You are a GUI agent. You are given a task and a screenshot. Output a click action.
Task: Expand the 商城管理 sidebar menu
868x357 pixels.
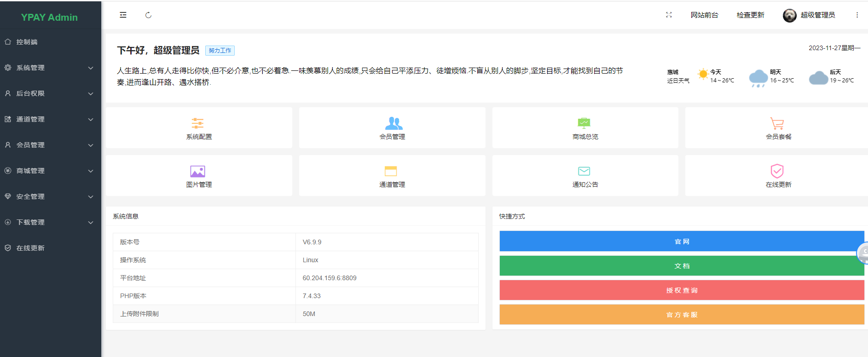[50, 171]
